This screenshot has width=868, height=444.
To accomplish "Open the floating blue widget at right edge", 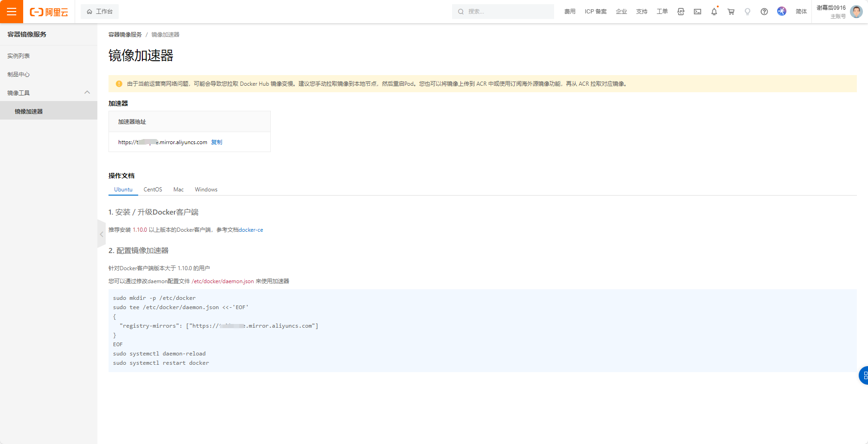I will (864, 375).
